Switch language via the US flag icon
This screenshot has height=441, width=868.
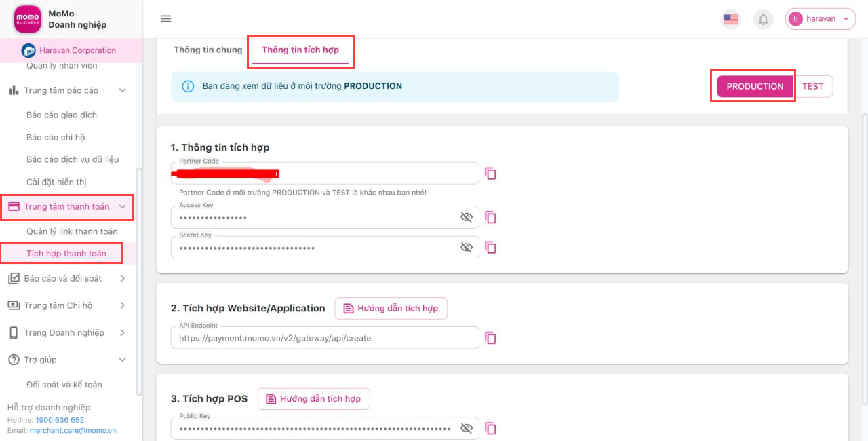(730, 19)
